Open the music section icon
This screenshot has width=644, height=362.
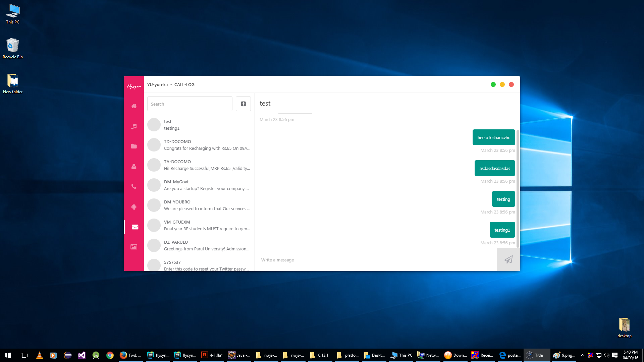pos(134,126)
